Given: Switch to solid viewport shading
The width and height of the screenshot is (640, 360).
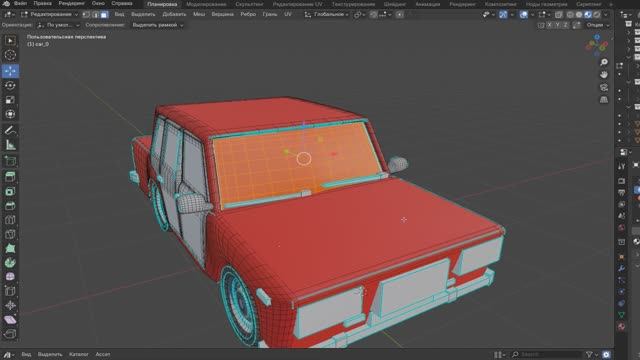Looking at the screenshot, I should tap(579, 14).
